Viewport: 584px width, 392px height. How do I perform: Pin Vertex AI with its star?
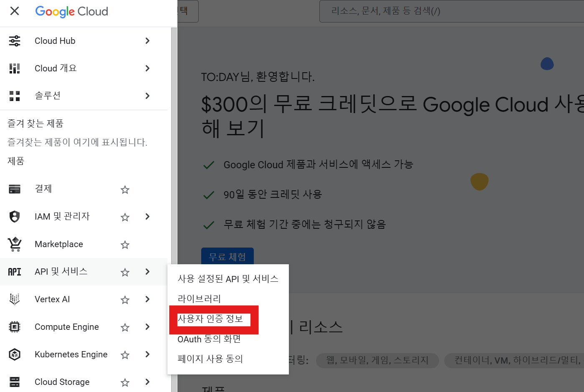[x=125, y=300]
